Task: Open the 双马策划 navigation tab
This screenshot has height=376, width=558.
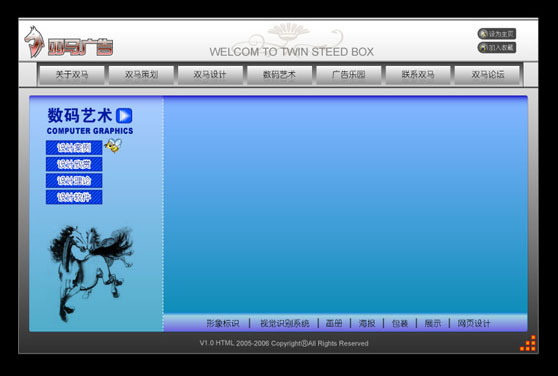Action: [141, 75]
